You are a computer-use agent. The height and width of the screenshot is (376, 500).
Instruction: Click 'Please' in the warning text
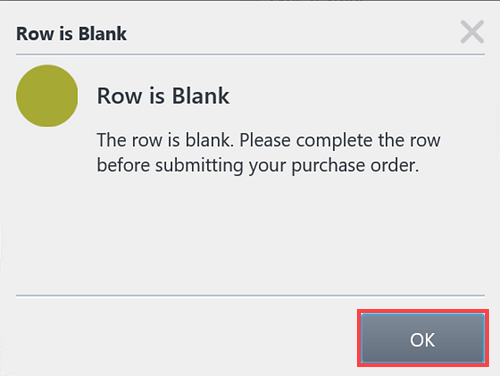[x=265, y=140]
